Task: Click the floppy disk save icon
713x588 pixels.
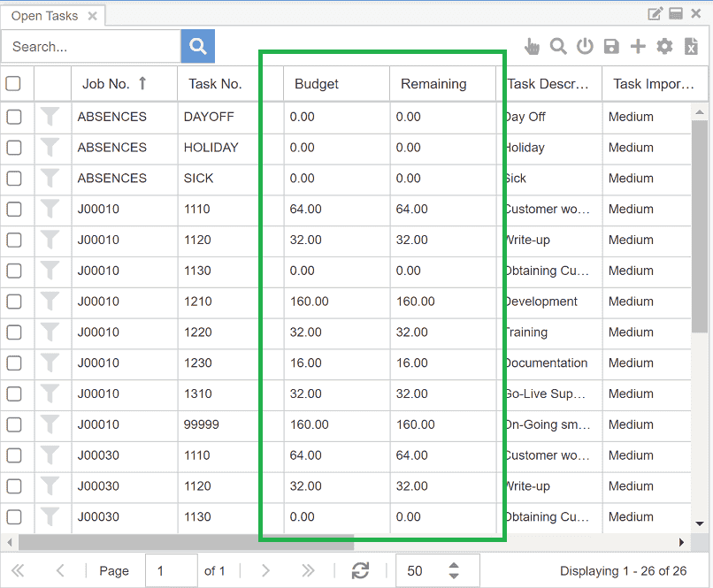Action: tap(611, 46)
